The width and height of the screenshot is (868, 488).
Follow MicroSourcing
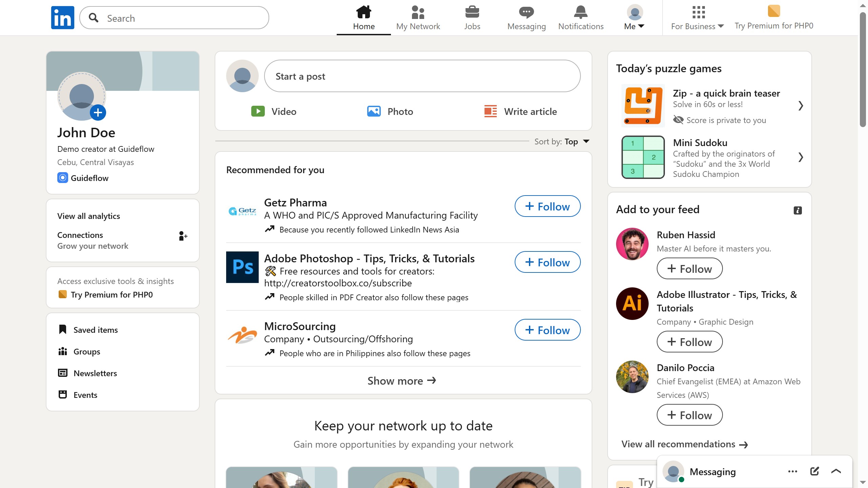(x=548, y=330)
